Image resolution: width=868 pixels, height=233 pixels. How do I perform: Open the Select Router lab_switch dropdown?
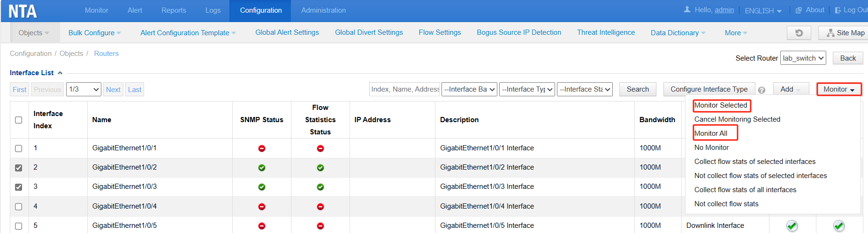click(803, 58)
